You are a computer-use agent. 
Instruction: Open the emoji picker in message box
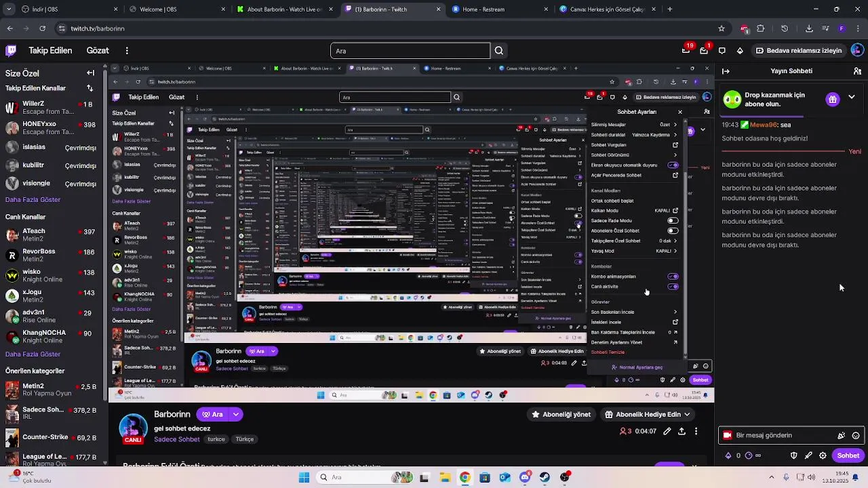(856, 436)
